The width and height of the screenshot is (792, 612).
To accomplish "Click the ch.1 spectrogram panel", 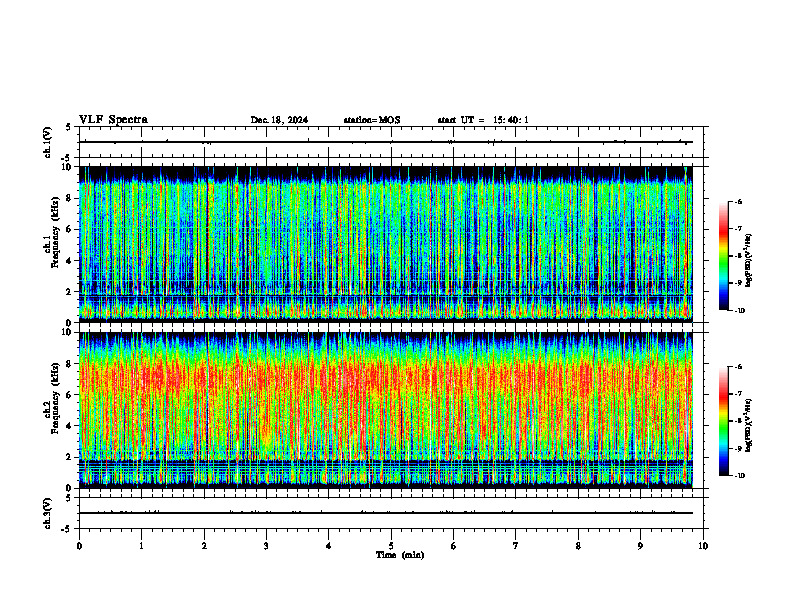I will click(386, 244).
